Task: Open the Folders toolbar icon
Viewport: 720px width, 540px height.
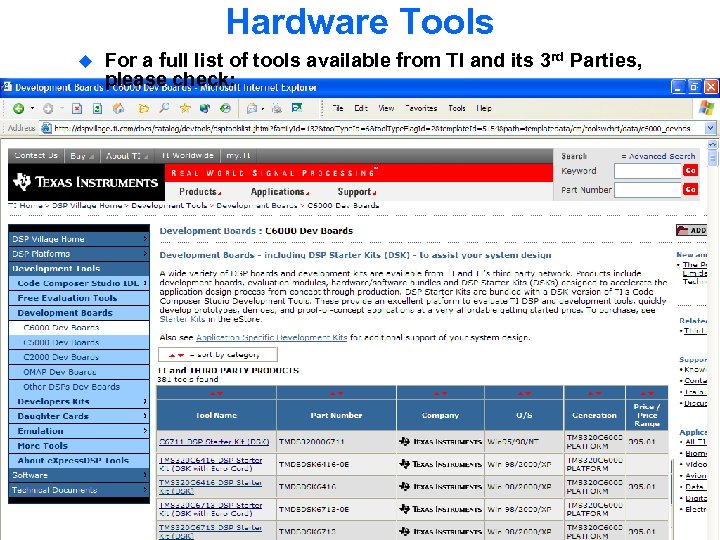Action: (144, 108)
